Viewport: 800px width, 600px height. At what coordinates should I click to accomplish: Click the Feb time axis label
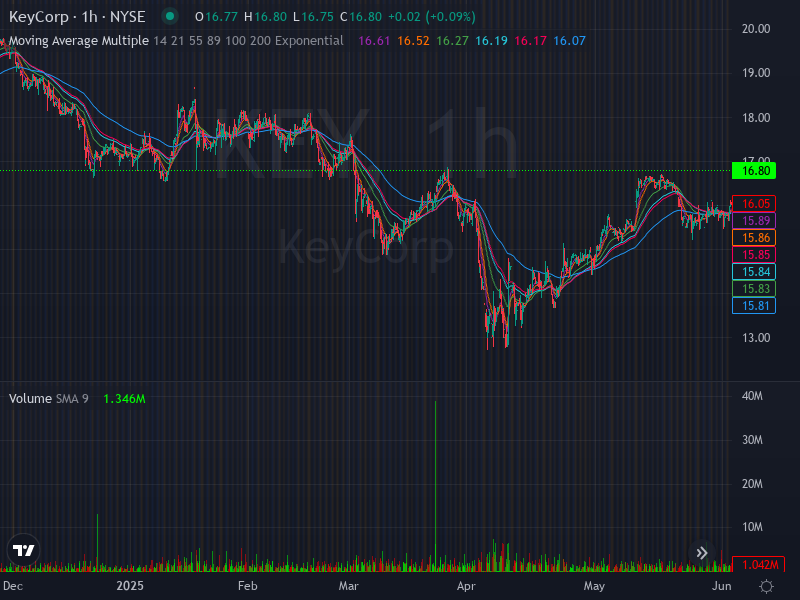point(247,586)
